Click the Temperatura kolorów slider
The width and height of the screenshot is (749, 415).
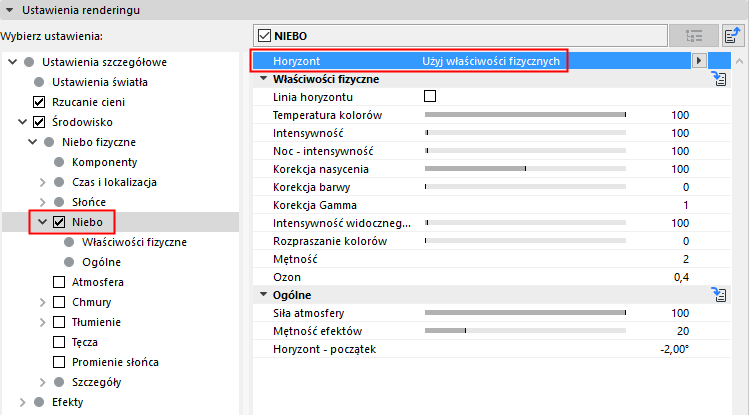coord(525,115)
